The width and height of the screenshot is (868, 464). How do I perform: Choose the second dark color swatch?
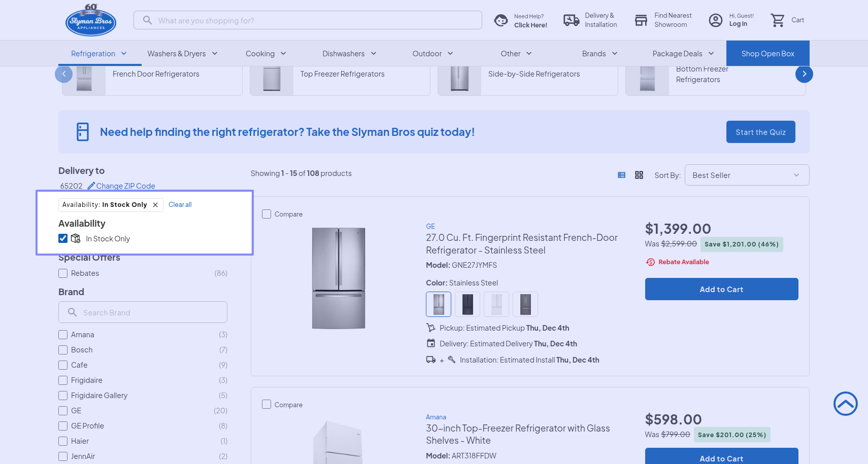point(468,304)
